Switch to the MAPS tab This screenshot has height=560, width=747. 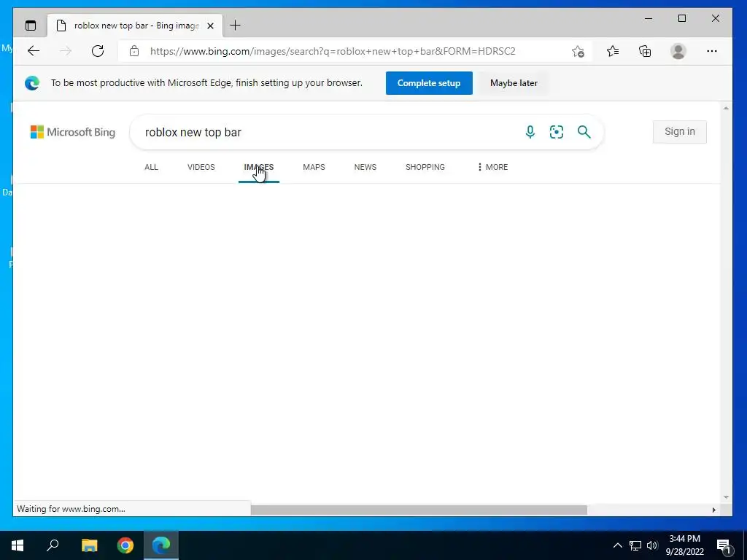click(x=314, y=167)
